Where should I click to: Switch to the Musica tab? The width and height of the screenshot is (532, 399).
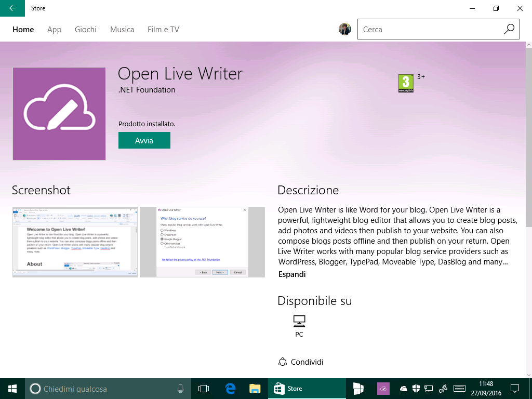pos(122,30)
